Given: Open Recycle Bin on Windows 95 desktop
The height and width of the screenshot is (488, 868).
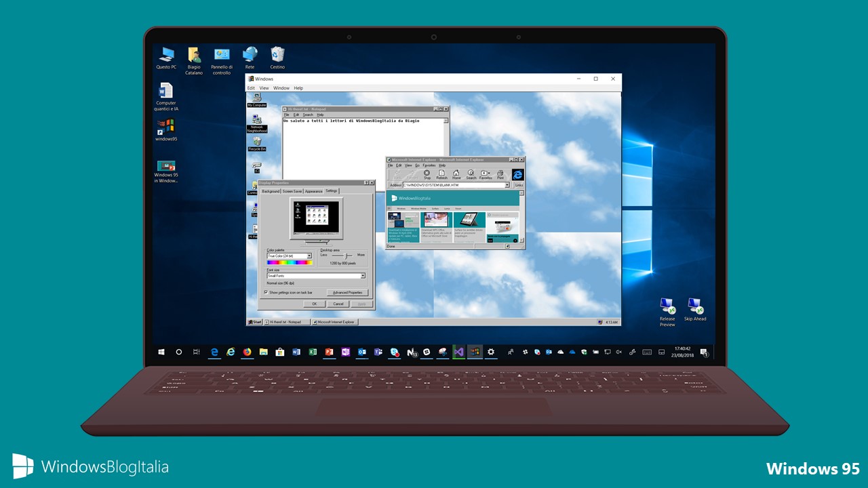Looking at the screenshot, I should coord(257,143).
